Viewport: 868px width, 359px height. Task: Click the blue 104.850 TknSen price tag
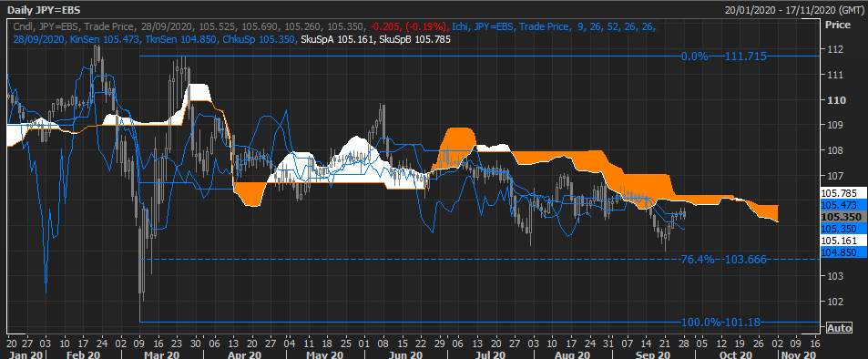839,252
